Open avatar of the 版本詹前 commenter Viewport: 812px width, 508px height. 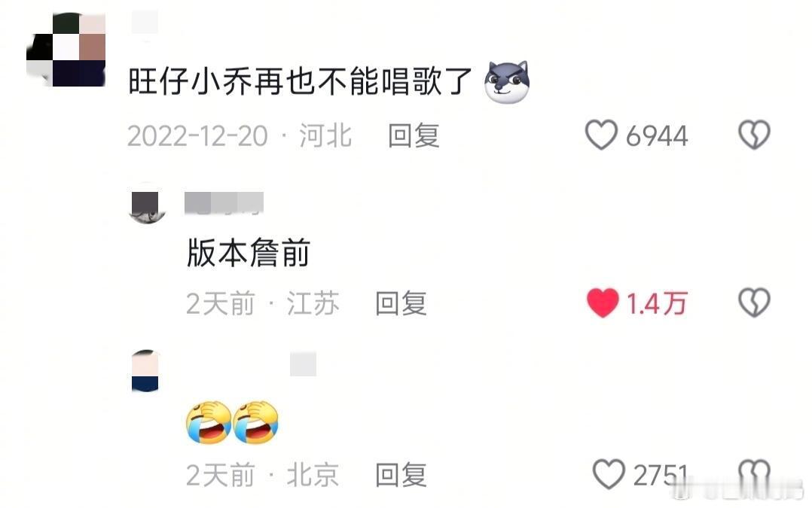147,205
